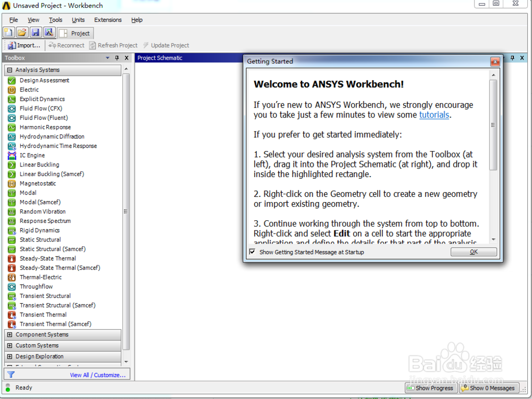Click the Getting Started scroll down arrow
This screenshot has width=532, height=399.
(493, 239)
